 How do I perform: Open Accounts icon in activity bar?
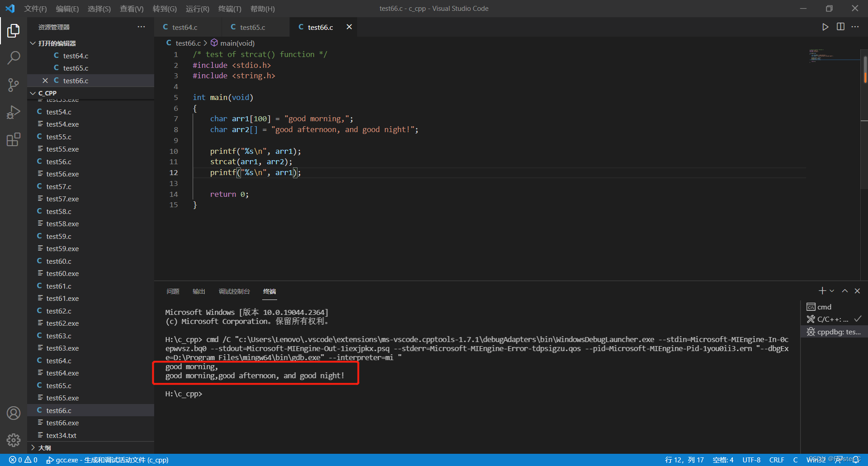tap(14, 413)
